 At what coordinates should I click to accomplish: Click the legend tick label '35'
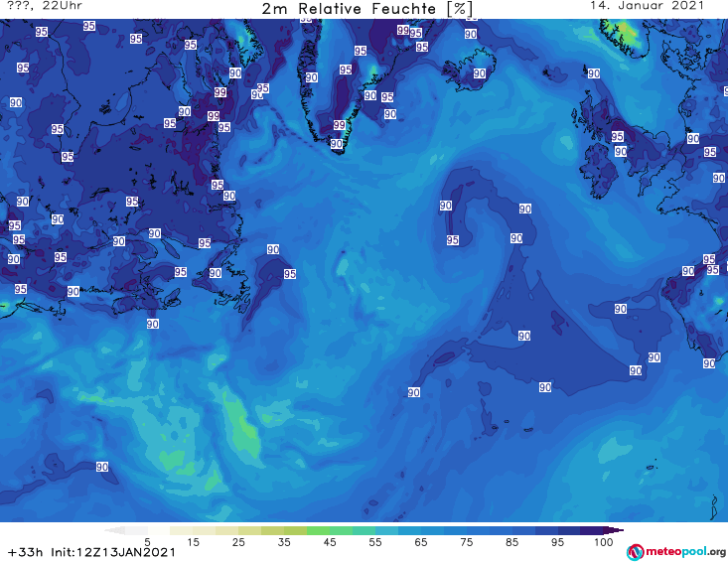(284, 542)
